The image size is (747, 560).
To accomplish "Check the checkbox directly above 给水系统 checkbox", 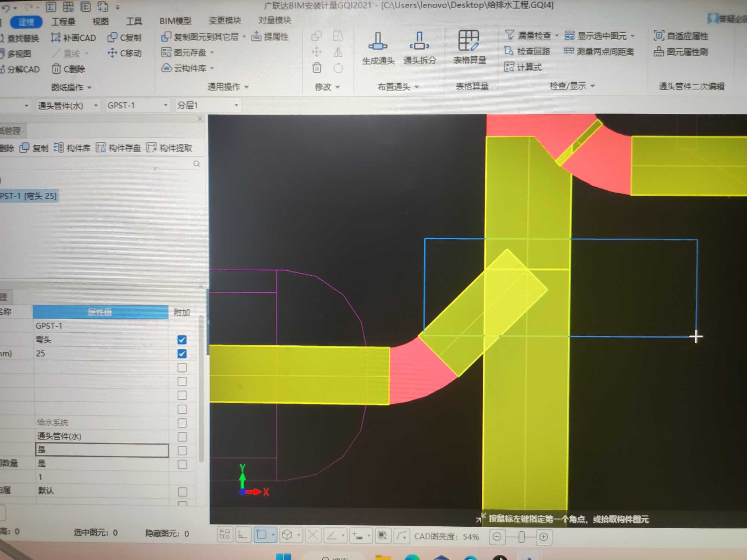I will click(182, 409).
